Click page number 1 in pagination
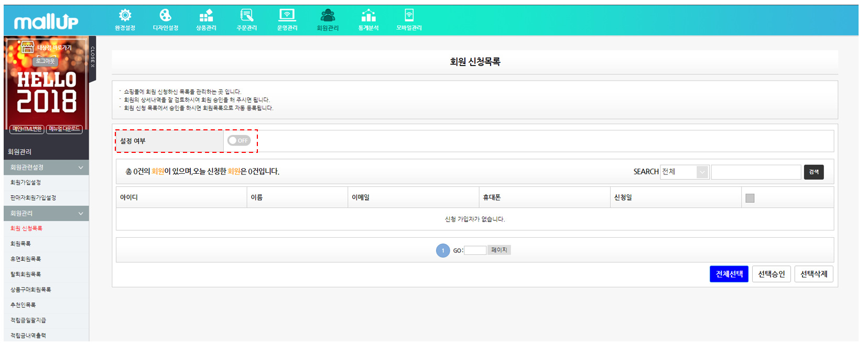This screenshot has height=344, width=868. (443, 250)
